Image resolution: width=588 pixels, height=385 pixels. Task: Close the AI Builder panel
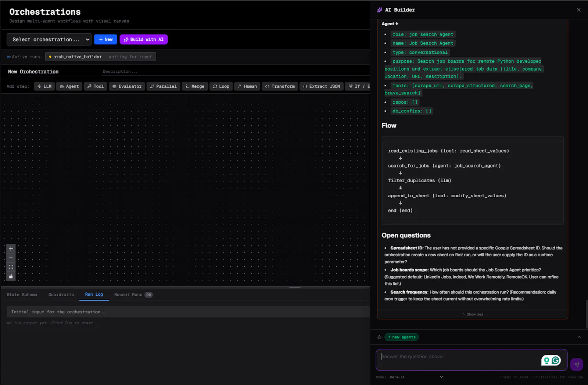click(x=579, y=10)
